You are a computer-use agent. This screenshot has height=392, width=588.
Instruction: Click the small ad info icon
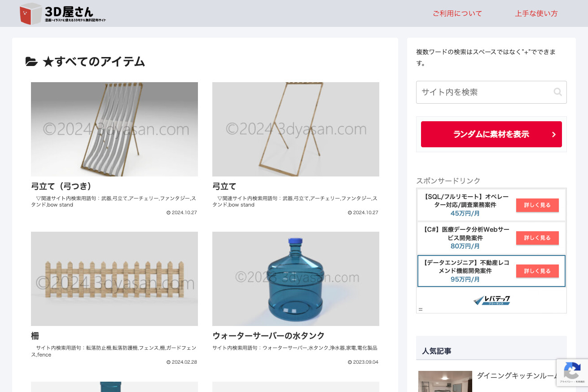coord(421,309)
